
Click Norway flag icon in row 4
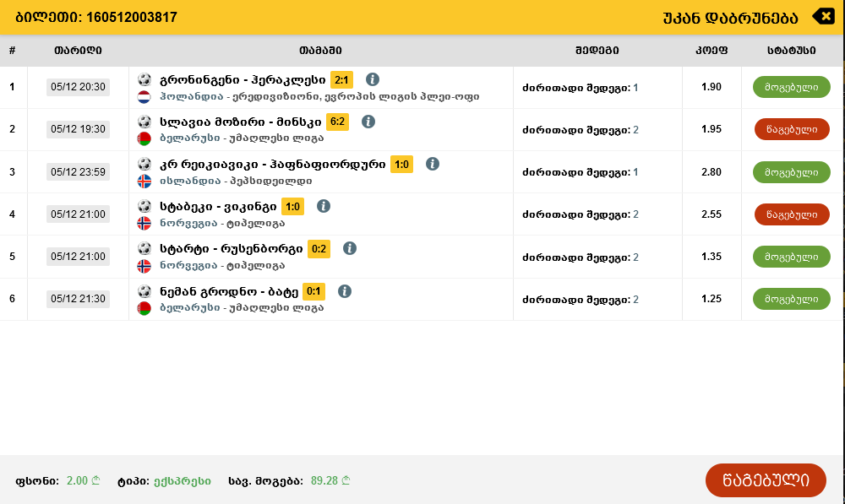[x=144, y=223]
